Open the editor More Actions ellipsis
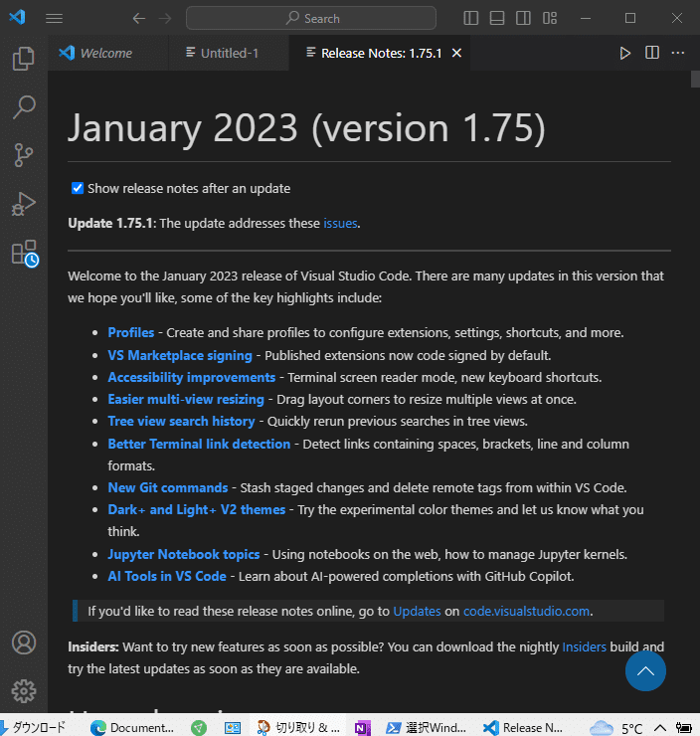Image resolution: width=700 pixels, height=736 pixels. (x=678, y=53)
